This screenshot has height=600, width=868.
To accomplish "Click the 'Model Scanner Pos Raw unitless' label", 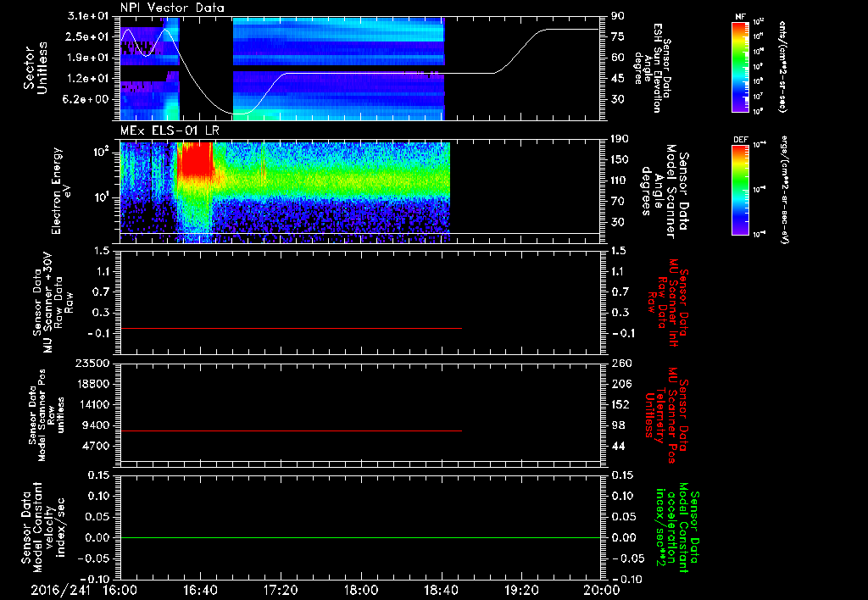I will click(x=47, y=414).
